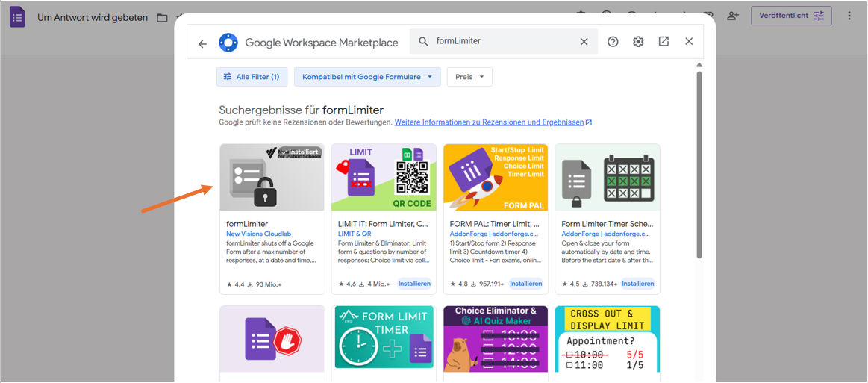Clear the formLimiter search text

coord(584,42)
